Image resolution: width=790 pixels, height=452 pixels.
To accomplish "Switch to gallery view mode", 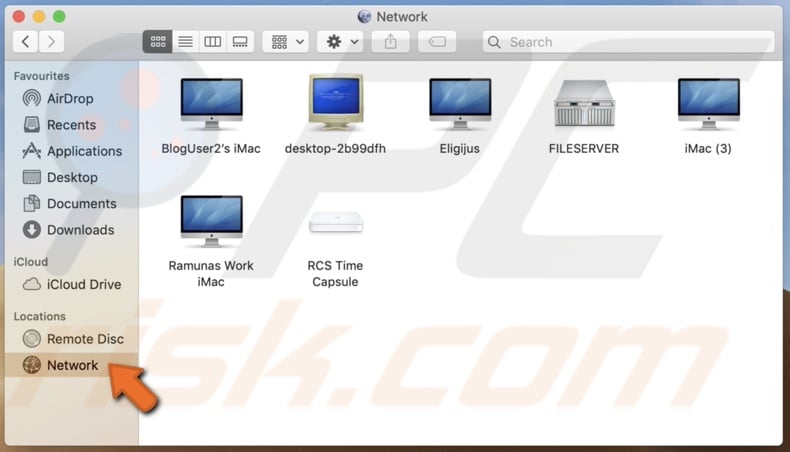I will pyautogui.click(x=239, y=42).
